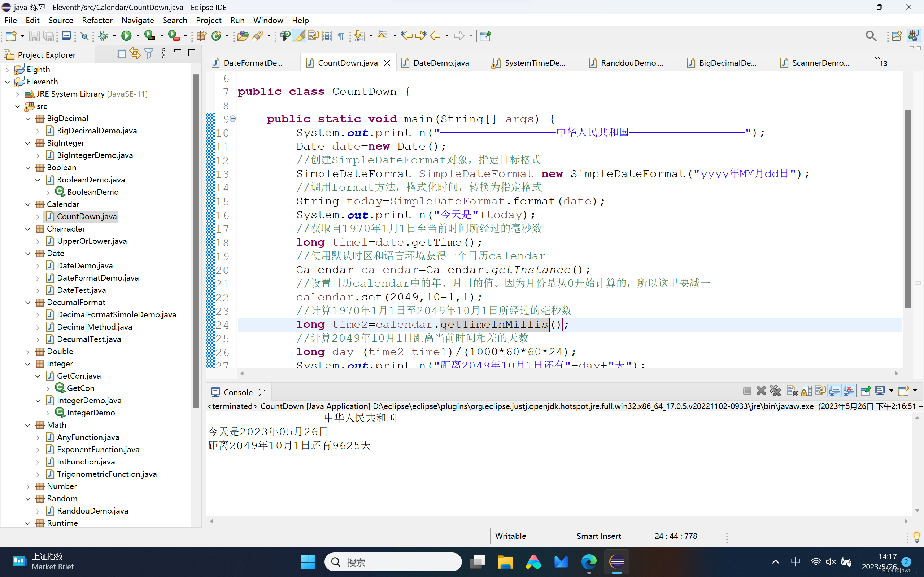This screenshot has height=577, width=924.
Task: Toggle Link with Editor in Project Explorer
Action: [x=135, y=54]
